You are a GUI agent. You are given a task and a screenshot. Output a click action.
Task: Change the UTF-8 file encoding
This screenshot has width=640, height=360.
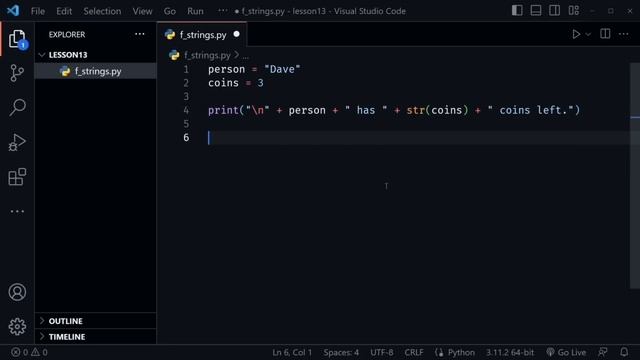382,352
